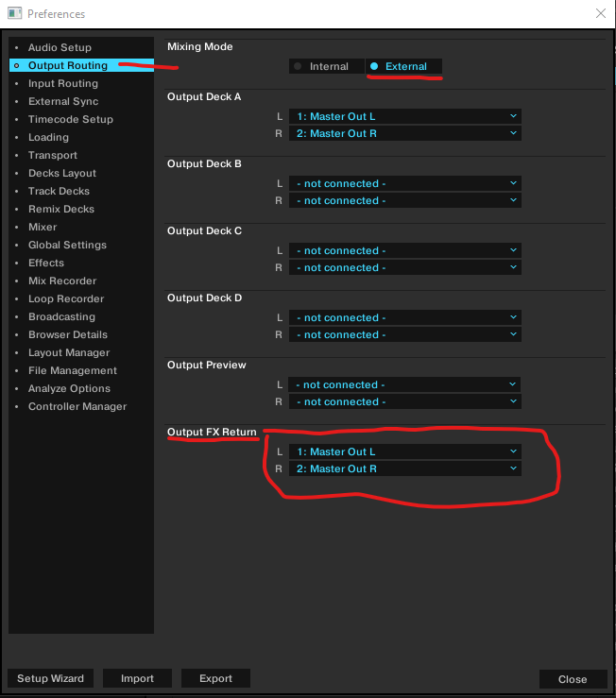Click the Close button at bottom
The image size is (616, 698).
pos(573,679)
